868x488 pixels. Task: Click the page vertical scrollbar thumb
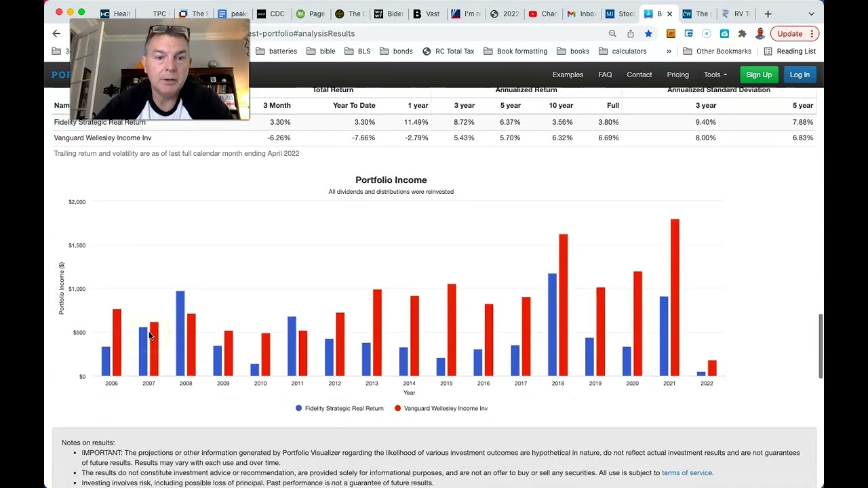821,346
